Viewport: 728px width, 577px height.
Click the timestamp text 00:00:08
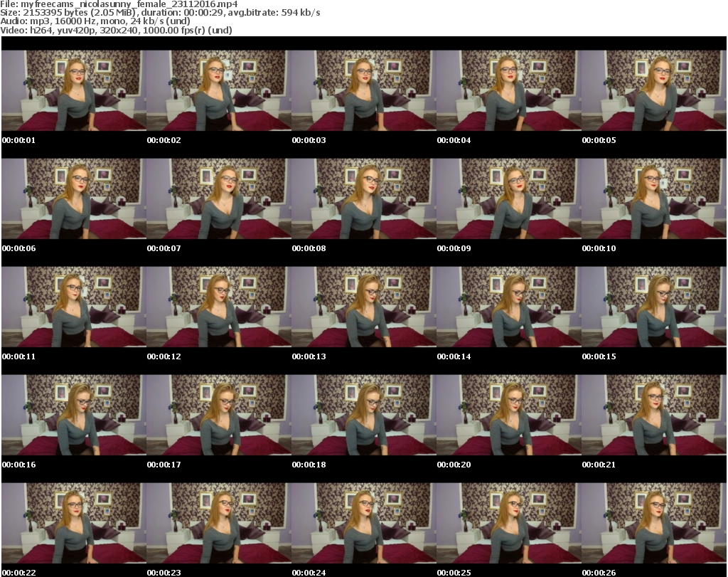click(309, 248)
